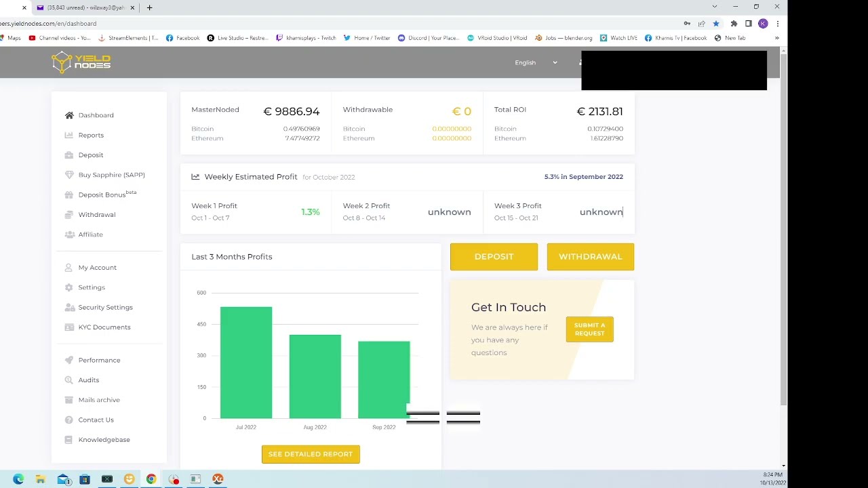Viewport: 868px width, 488px height.
Task: Click the bookmark star in address bar
Action: pyautogui.click(x=716, y=23)
